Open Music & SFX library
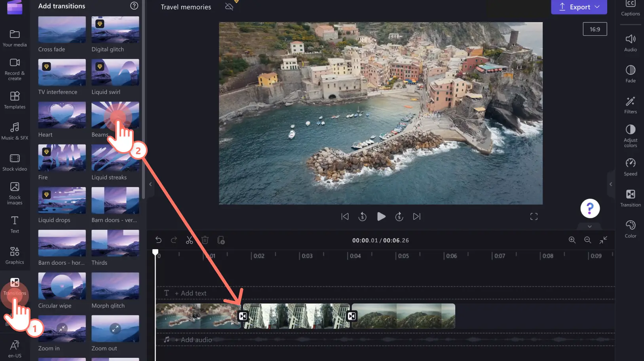 pos(15,131)
